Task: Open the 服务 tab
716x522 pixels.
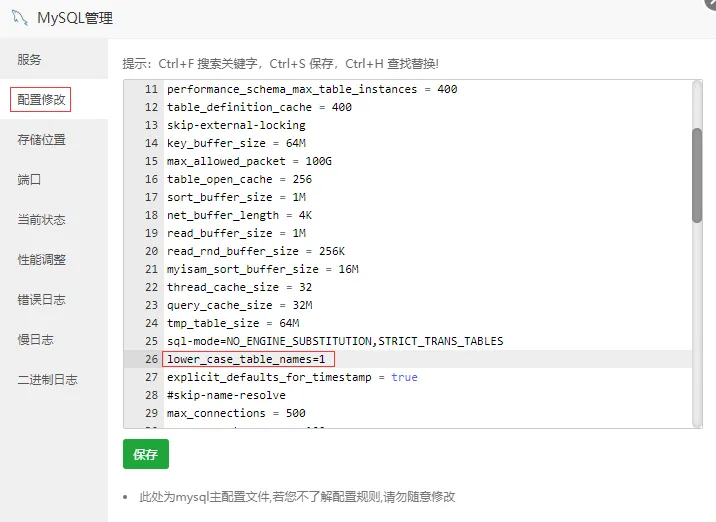Action: pos(30,60)
